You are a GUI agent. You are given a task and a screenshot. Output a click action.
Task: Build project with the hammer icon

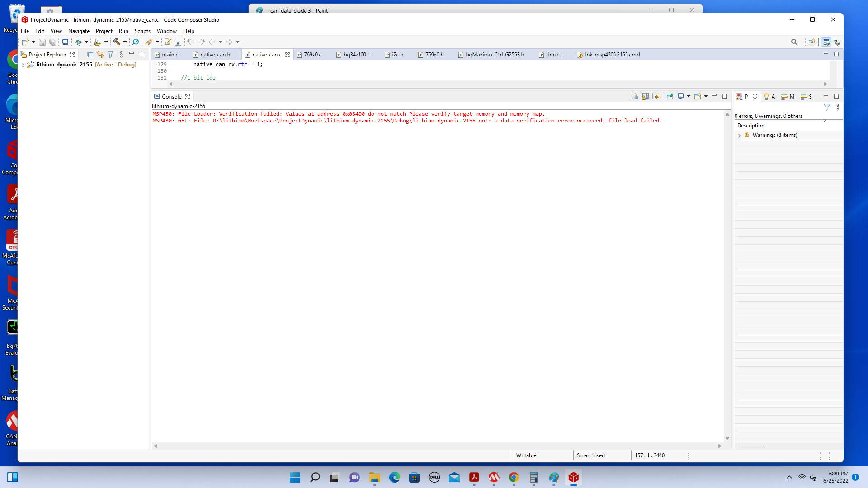(x=117, y=42)
